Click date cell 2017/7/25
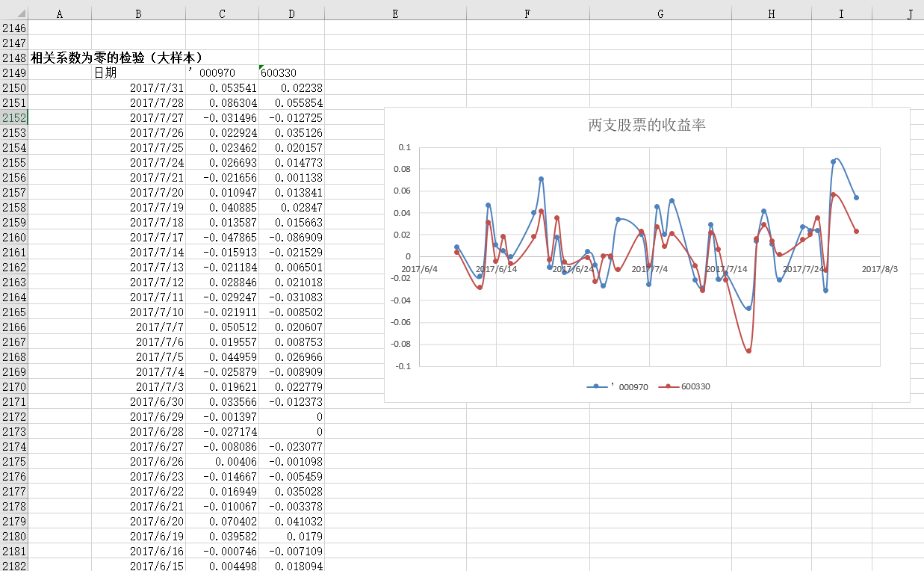Viewport: 924px width, 571px height. click(x=139, y=147)
